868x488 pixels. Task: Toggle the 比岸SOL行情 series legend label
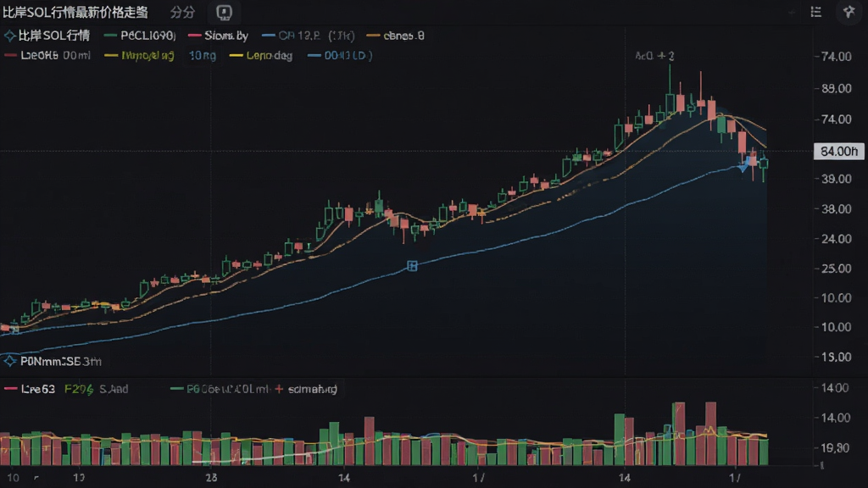coord(54,36)
